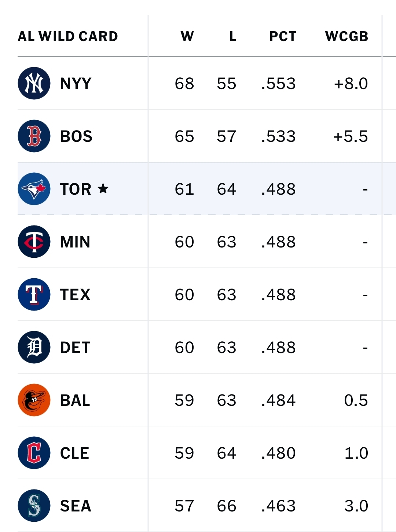Click the Toronto Blue Jays logo

pos(34,189)
